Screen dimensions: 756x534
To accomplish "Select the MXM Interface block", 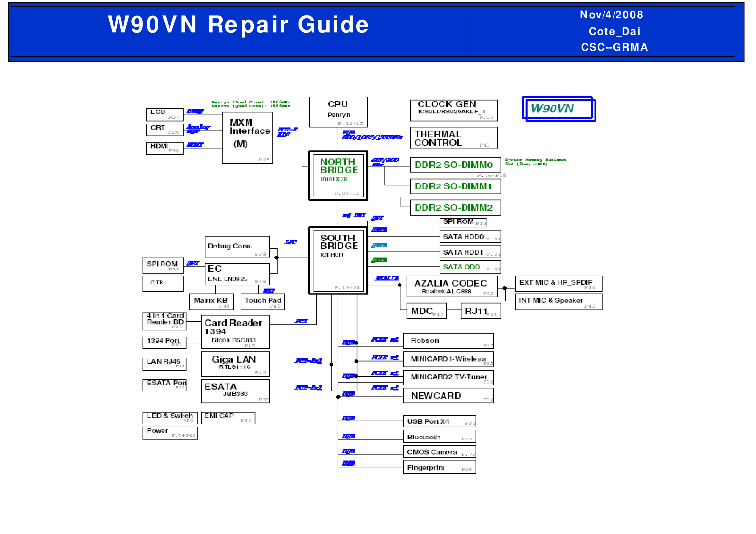I will 247,138.
